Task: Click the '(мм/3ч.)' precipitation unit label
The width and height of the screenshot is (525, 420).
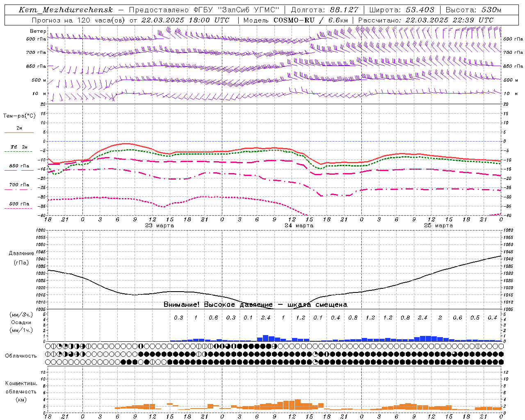Action: coord(21,315)
